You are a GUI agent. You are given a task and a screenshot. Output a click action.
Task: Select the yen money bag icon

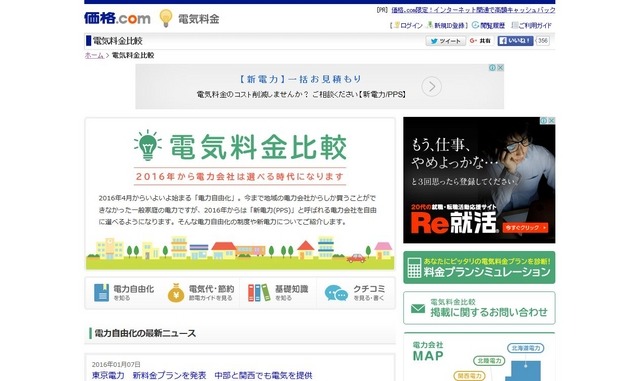click(176, 293)
